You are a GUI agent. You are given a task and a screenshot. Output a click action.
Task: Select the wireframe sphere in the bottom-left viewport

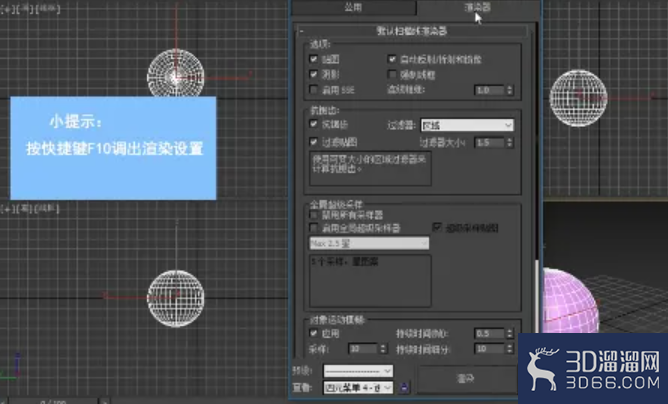pyautogui.click(x=176, y=298)
